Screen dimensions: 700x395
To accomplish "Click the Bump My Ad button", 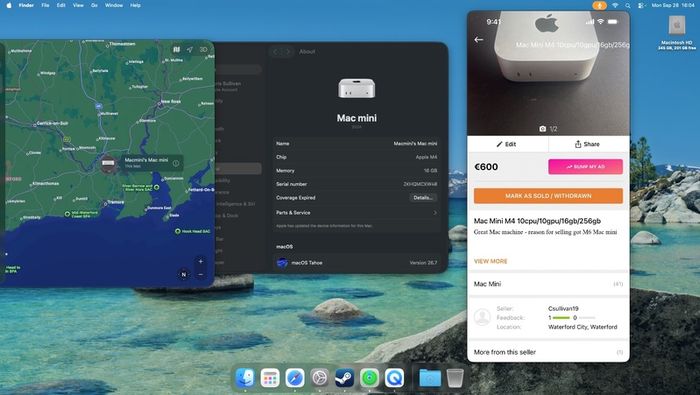I will tap(585, 166).
